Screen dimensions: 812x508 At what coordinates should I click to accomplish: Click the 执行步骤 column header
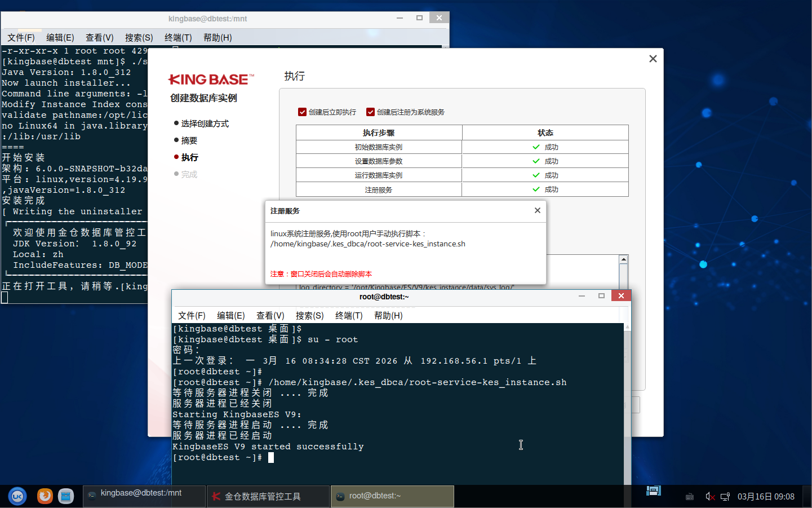pyautogui.click(x=379, y=133)
